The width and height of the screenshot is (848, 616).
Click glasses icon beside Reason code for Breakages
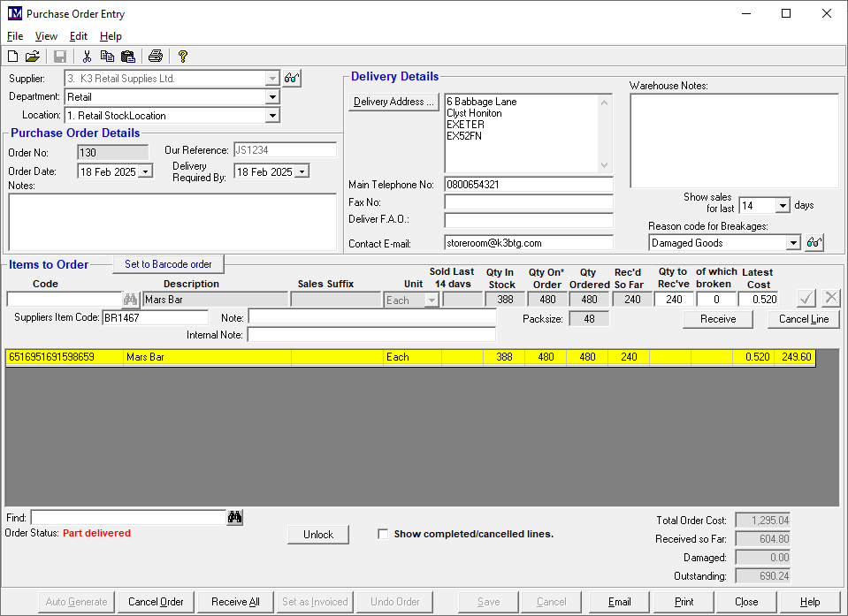814,243
